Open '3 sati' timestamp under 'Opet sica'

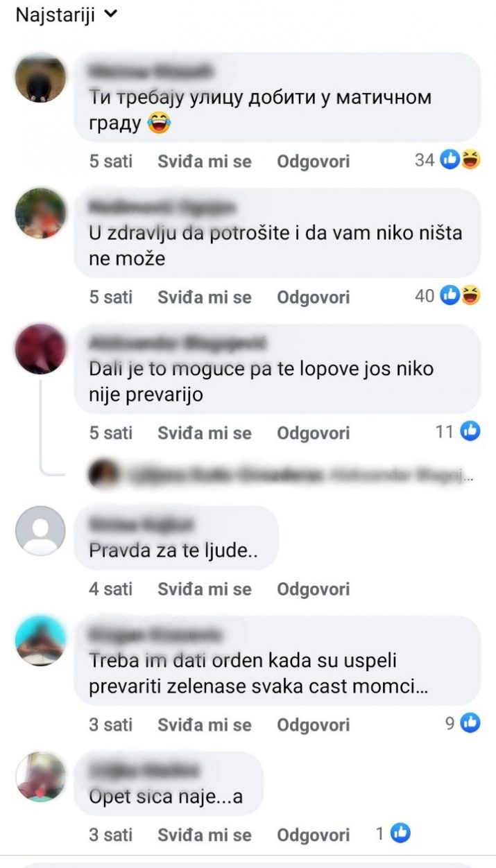[x=110, y=835]
